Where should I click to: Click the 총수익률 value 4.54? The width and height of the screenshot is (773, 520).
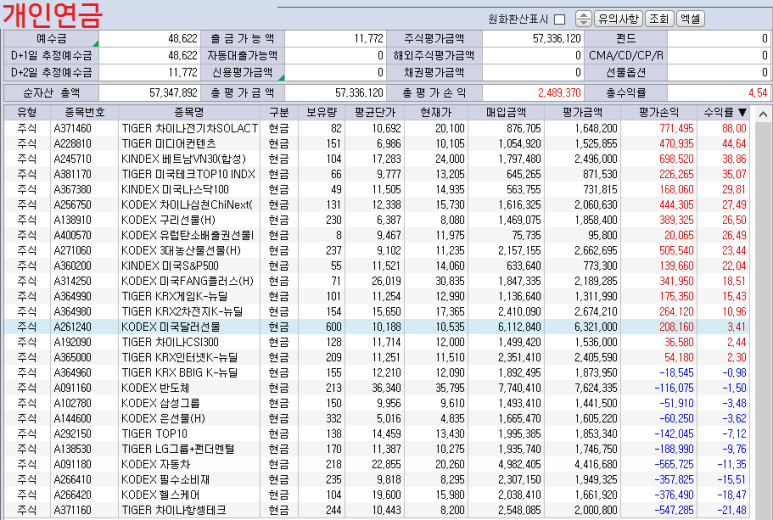pyautogui.click(x=758, y=93)
